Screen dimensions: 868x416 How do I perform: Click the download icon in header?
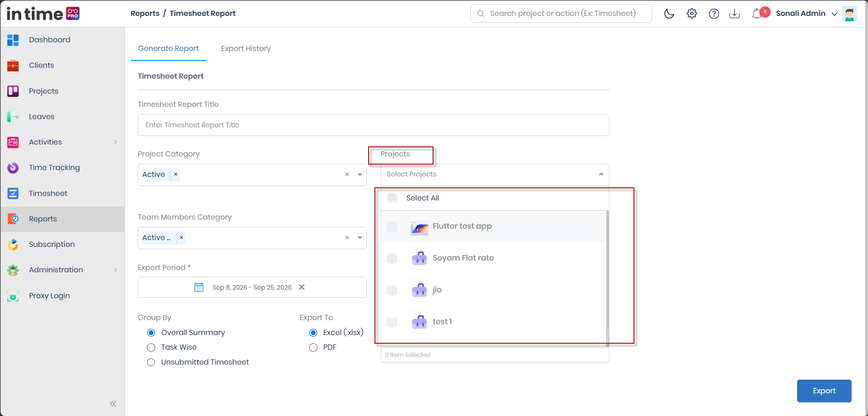point(734,14)
